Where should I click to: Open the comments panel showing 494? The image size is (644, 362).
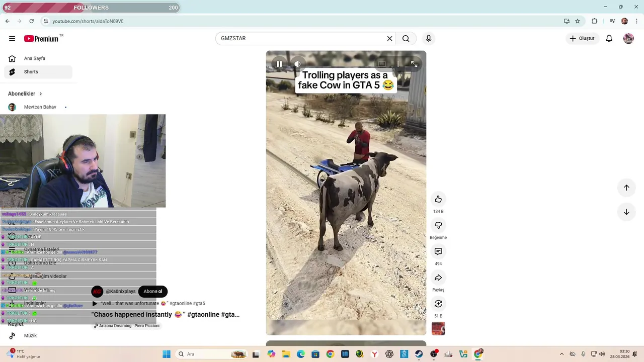[x=438, y=251]
